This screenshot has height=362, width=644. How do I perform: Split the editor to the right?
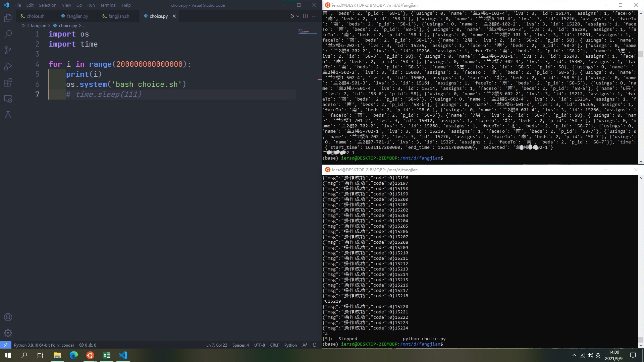(306, 16)
